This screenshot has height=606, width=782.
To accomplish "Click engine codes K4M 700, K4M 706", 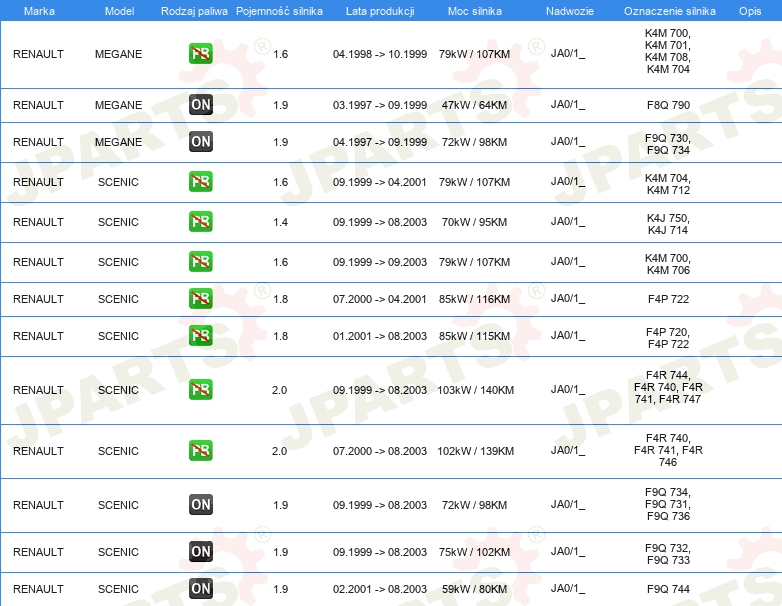I will pyautogui.click(x=668, y=264).
